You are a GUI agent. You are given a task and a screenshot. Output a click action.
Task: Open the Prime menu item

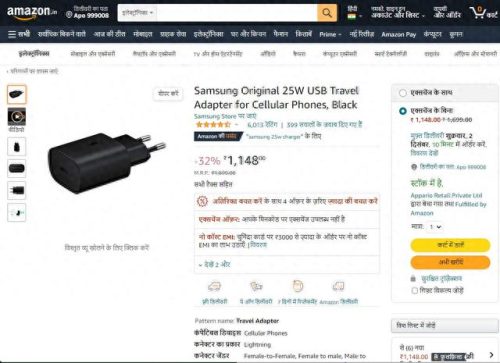330,34
